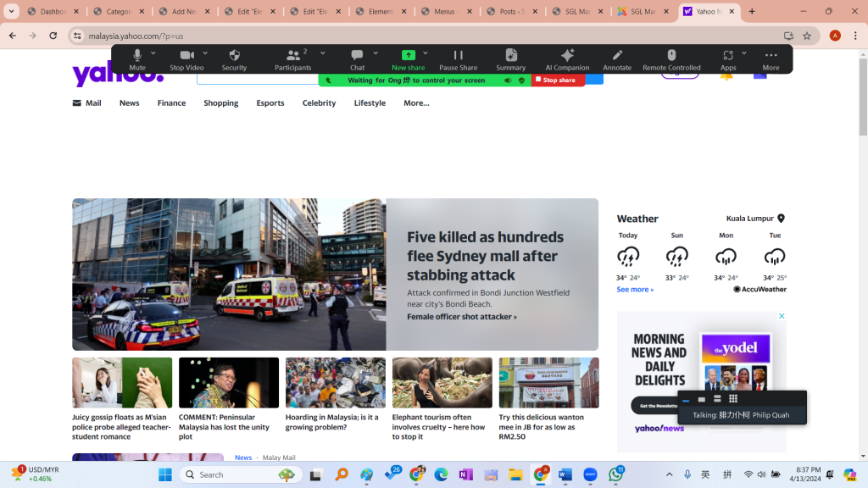Click the Remote Controlled mouse icon
868x488 pixels.
pyautogui.click(x=671, y=58)
